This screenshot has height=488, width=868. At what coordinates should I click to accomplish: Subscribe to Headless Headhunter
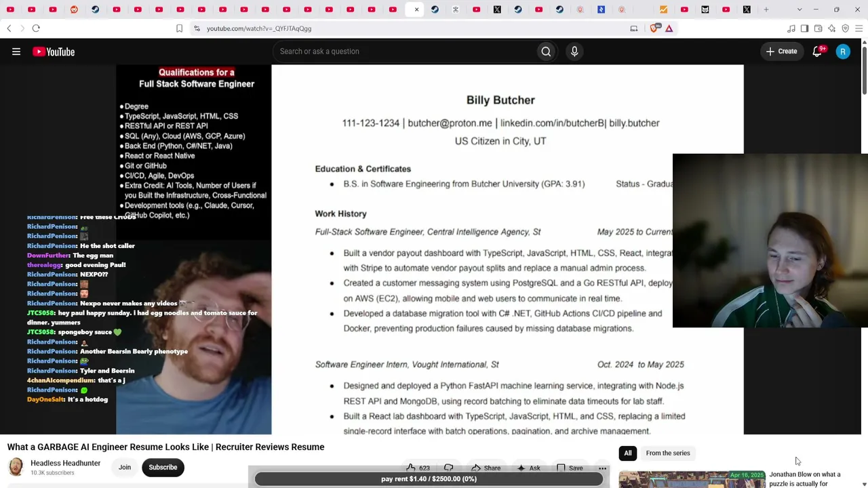[x=163, y=467]
